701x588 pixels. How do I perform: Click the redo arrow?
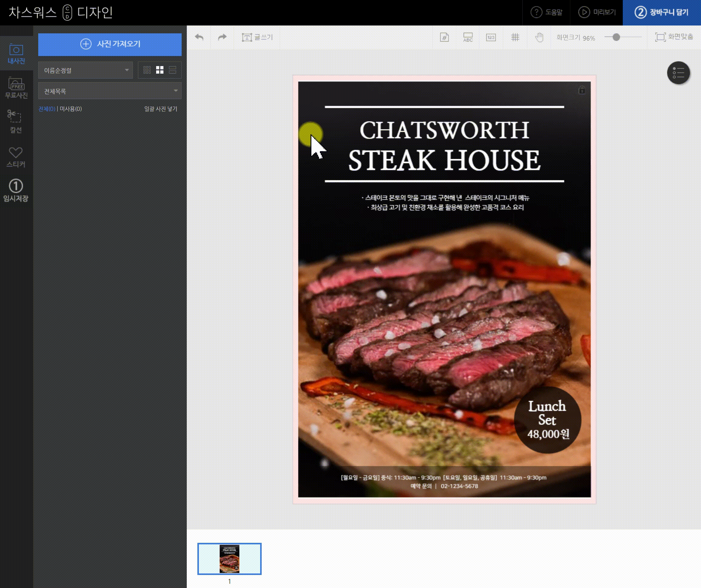222,37
